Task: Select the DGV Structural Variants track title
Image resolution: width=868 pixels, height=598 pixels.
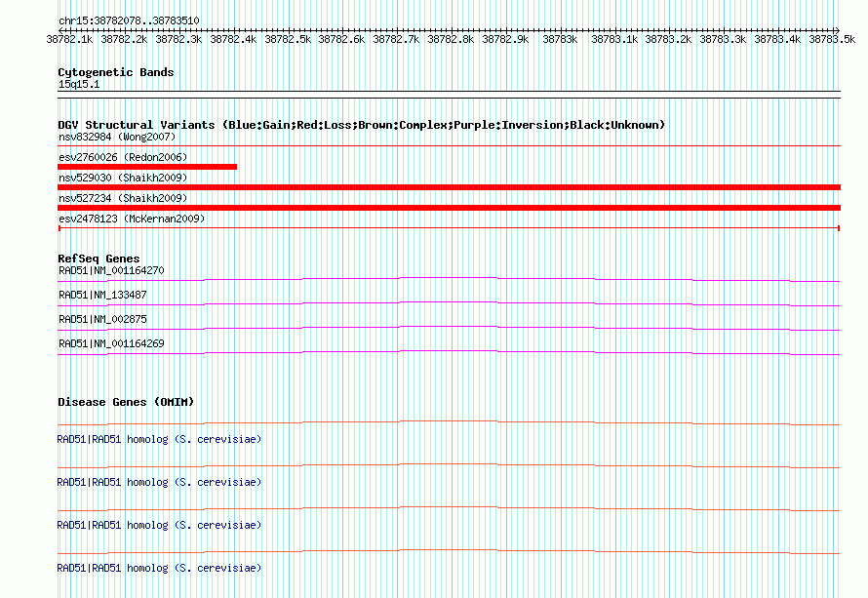Action: point(362,125)
